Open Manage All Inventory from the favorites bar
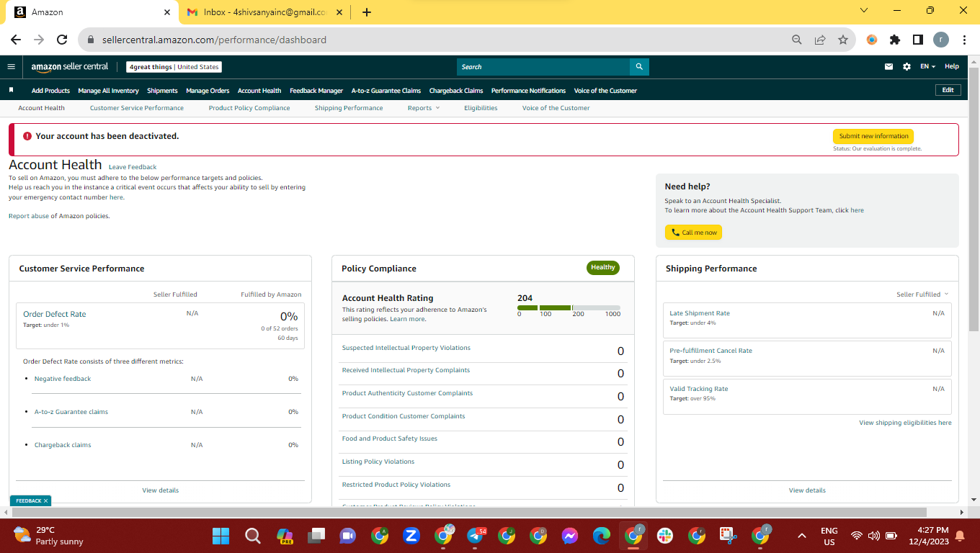The image size is (980, 553). [x=108, y=91]
